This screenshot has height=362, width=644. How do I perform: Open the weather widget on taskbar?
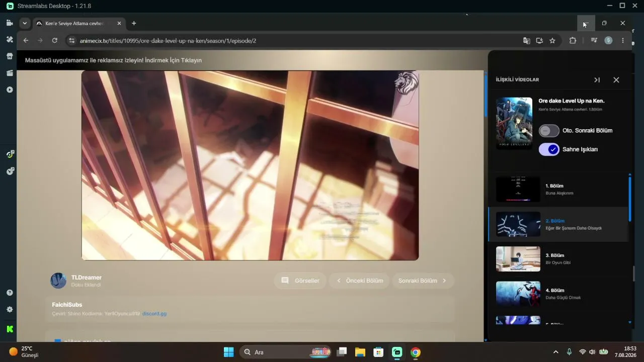coord(24,352)
